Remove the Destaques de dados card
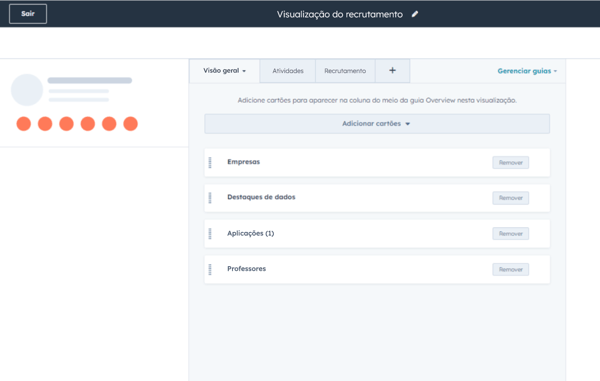 510,198
